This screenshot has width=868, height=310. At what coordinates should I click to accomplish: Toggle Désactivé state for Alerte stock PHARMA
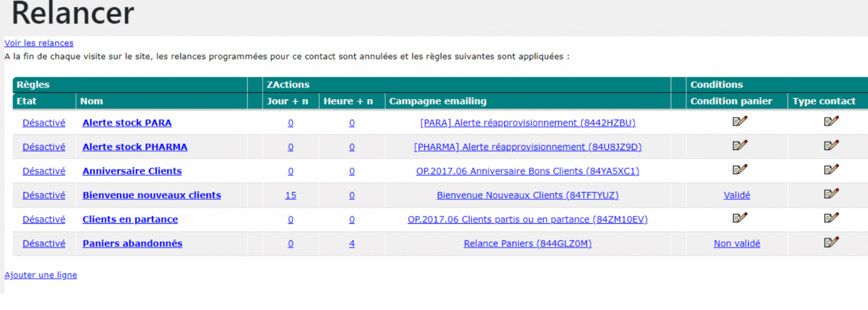(44, 147)
